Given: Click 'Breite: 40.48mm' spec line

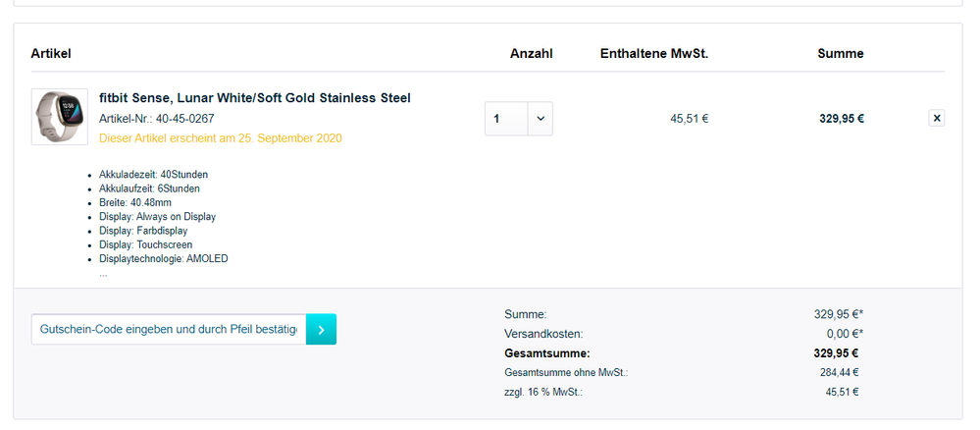Looking at the screenshot, I should [135, 203].
